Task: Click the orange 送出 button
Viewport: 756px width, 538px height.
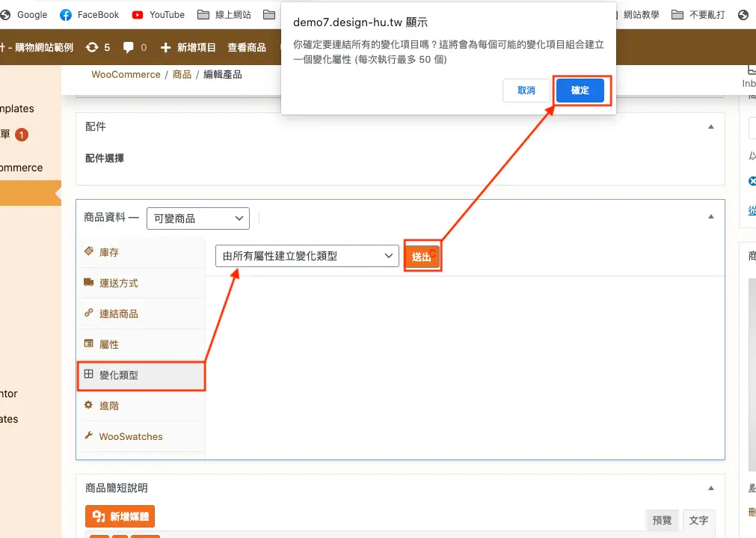Action: (422, 257)
